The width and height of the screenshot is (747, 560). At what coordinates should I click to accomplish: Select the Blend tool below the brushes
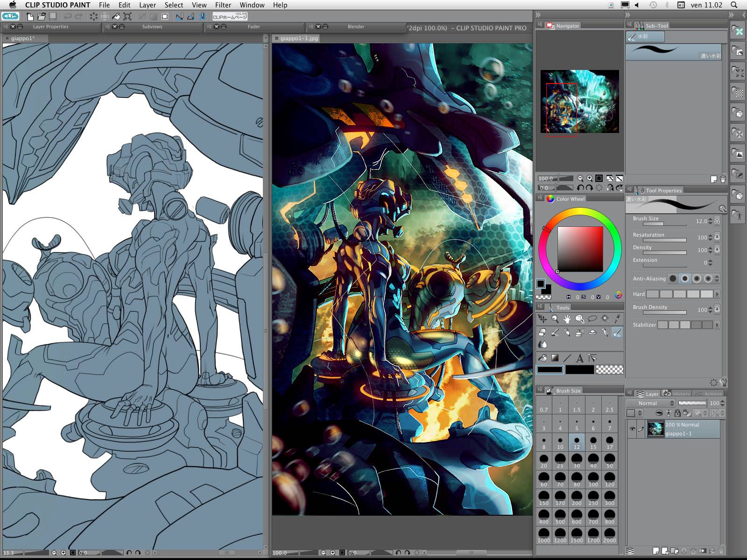543,344
